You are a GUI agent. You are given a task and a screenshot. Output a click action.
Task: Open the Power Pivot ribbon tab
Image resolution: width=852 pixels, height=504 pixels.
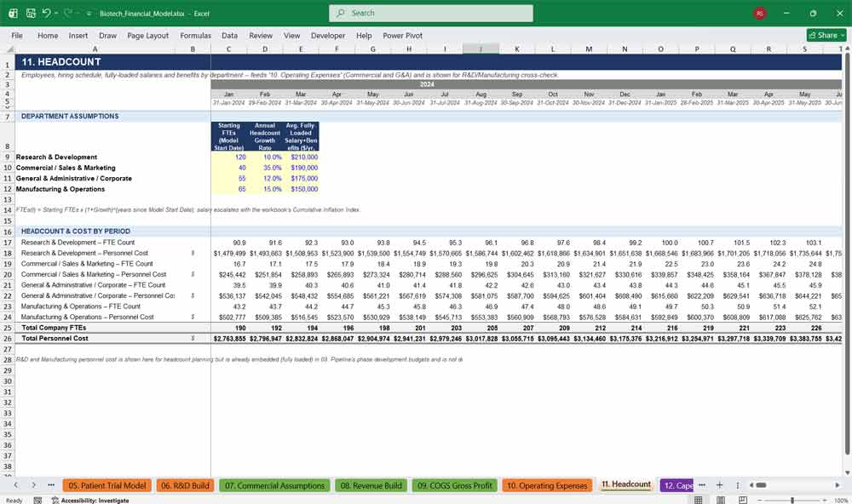click(402, 35)
